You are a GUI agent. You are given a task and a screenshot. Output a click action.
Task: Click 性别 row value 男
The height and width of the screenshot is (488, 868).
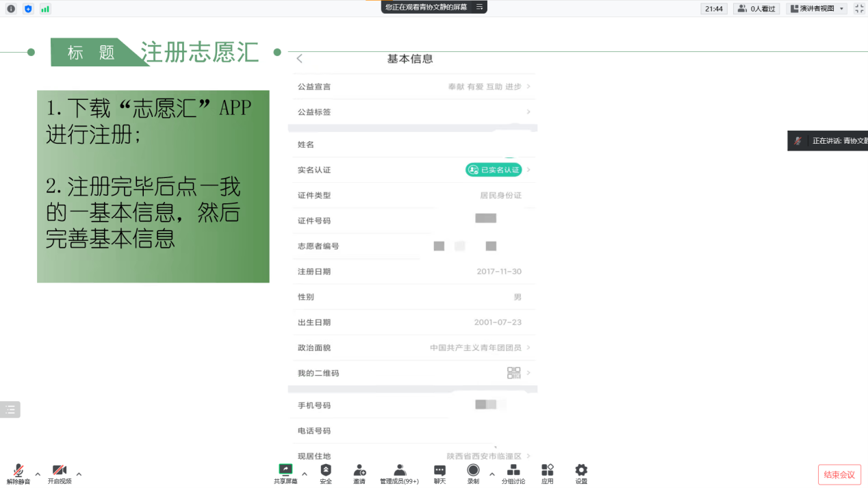518,297
